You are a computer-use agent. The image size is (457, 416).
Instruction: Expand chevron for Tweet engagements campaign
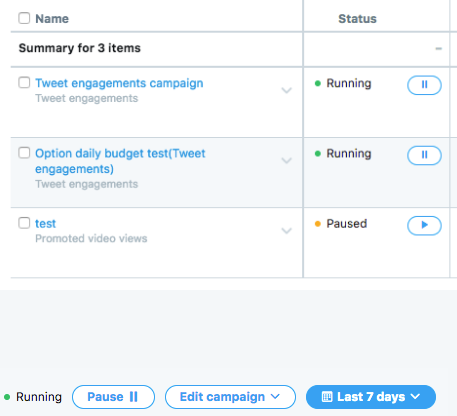pyautogui.click(x=286, y=90)
